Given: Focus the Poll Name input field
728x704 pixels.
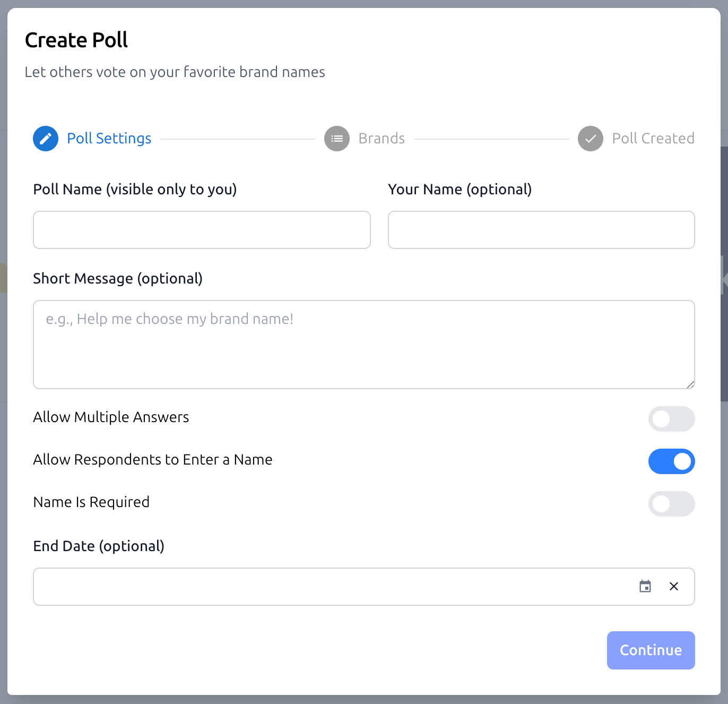Looking at the screenshot, I should (202, 230).
